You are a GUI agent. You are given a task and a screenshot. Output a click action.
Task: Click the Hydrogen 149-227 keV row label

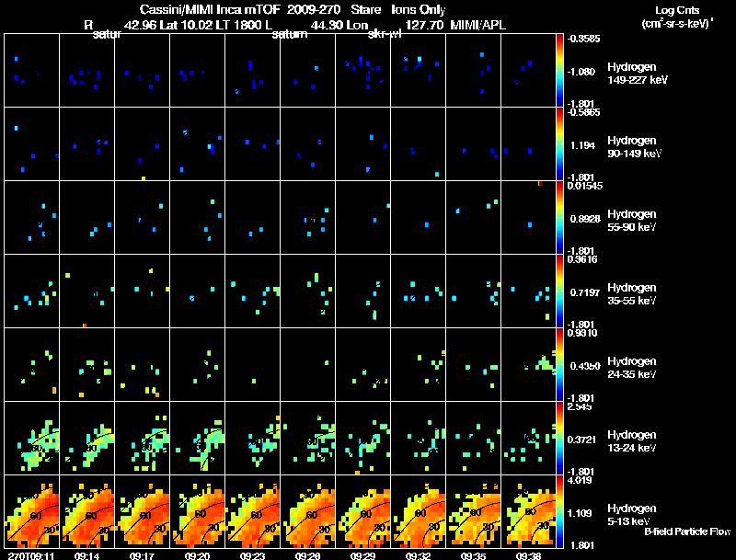[638, 74]
